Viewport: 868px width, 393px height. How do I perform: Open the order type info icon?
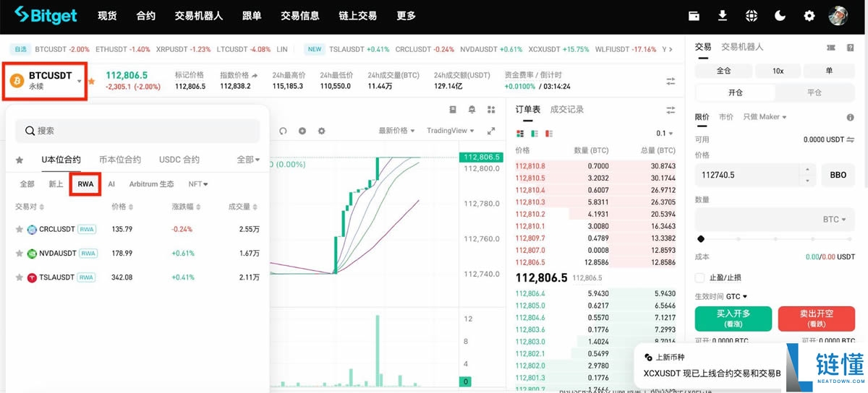coord(850,117)
